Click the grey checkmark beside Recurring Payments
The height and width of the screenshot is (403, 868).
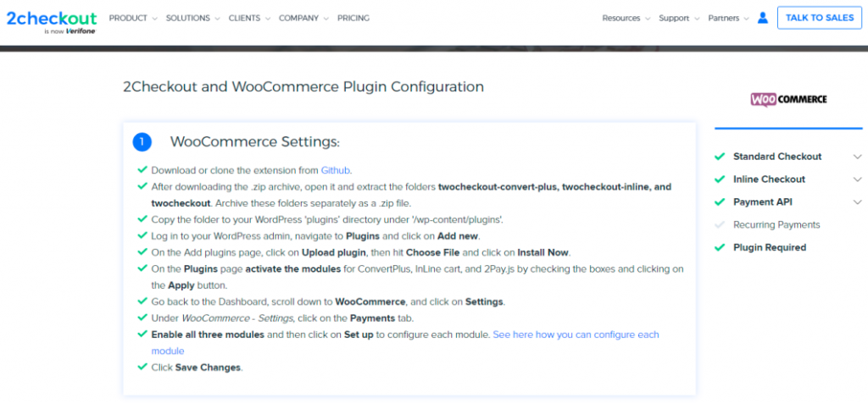point(720,224)
